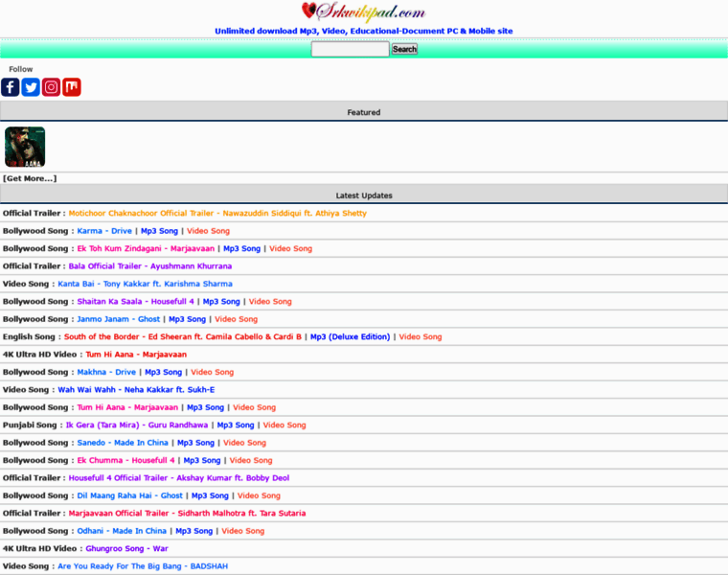
Task: Open Video Song link for Dil Maang Raha Hai
Action: [259, 495]
